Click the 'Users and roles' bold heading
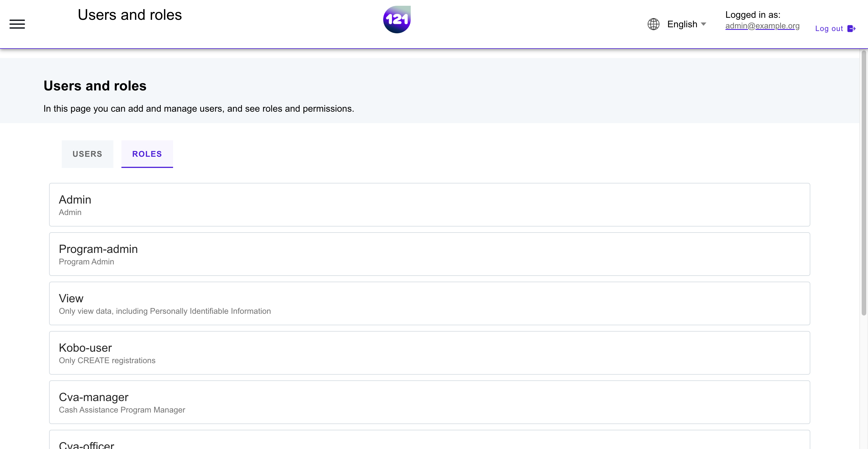Viewport: 868px width, 449px height. (x=95, y=86)
